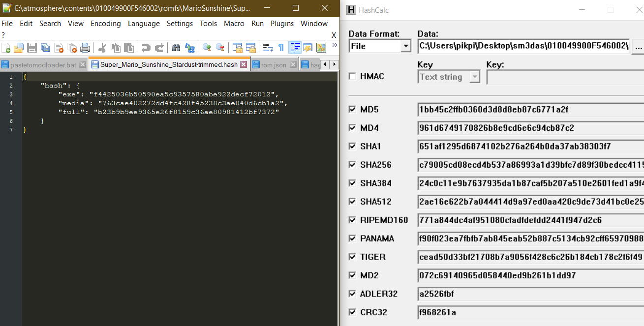
Task: Open the Encoding menu
Action: [x=106, y=24]
